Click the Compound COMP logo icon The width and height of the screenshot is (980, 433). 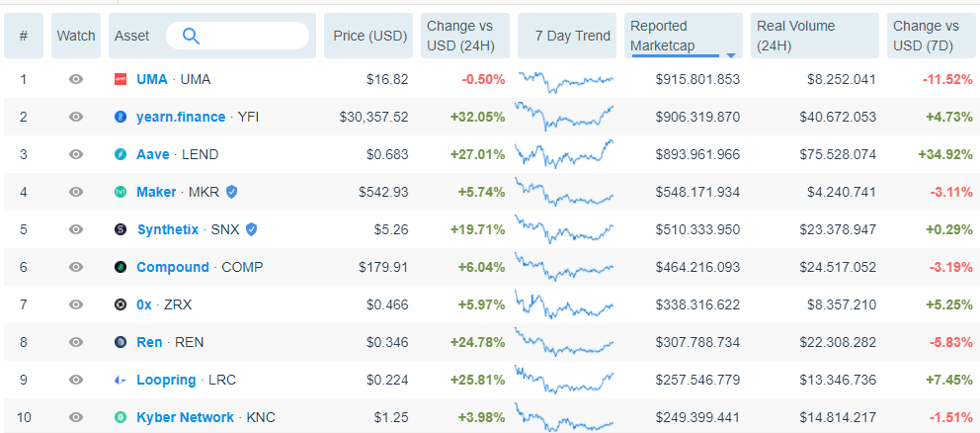(121, 267)
